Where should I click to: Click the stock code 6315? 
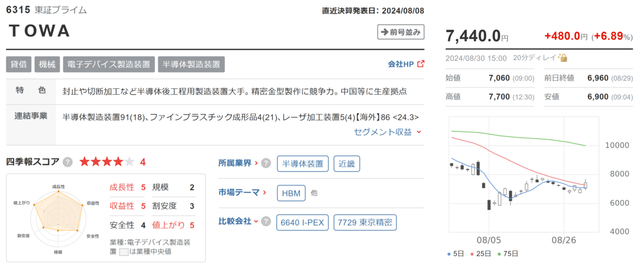pyautogui.click(x=18, y=10)
